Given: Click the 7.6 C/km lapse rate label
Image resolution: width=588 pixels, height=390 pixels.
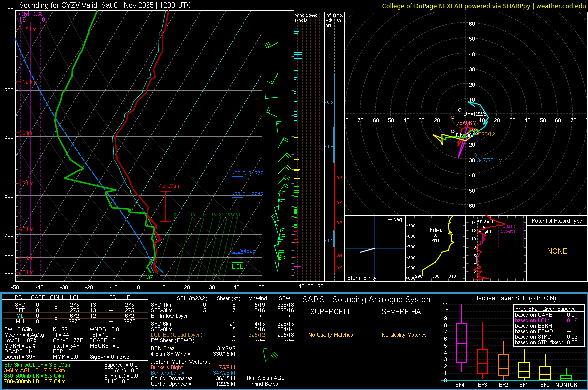Looking at the screenshot, I should pos(169,186).
